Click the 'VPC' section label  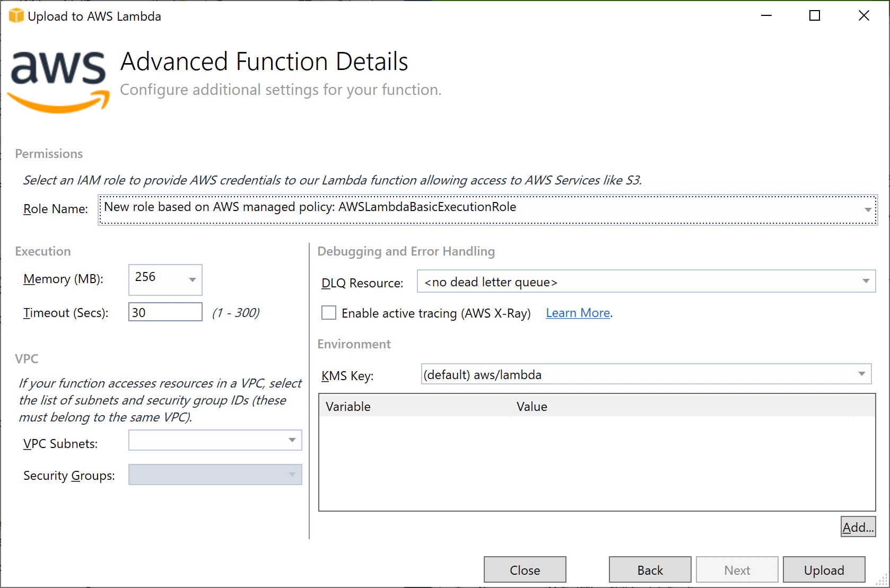27,359
